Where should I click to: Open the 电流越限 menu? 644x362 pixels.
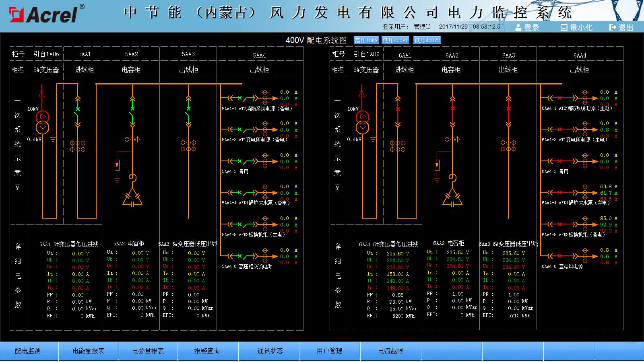coord(390,351)
